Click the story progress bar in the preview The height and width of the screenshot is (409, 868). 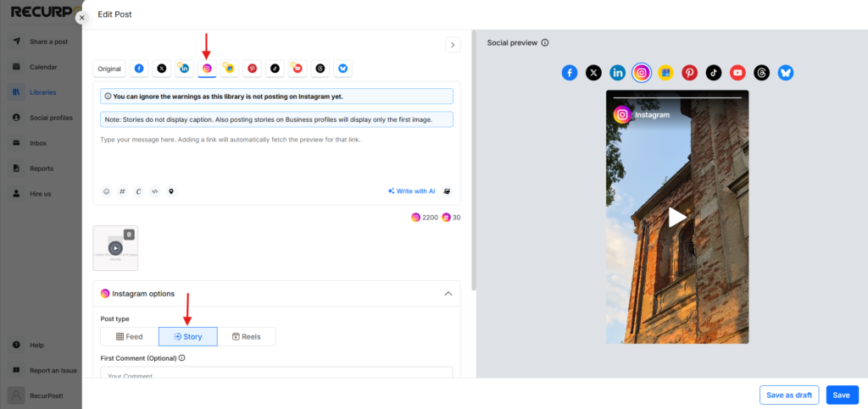tap(677, 98)
